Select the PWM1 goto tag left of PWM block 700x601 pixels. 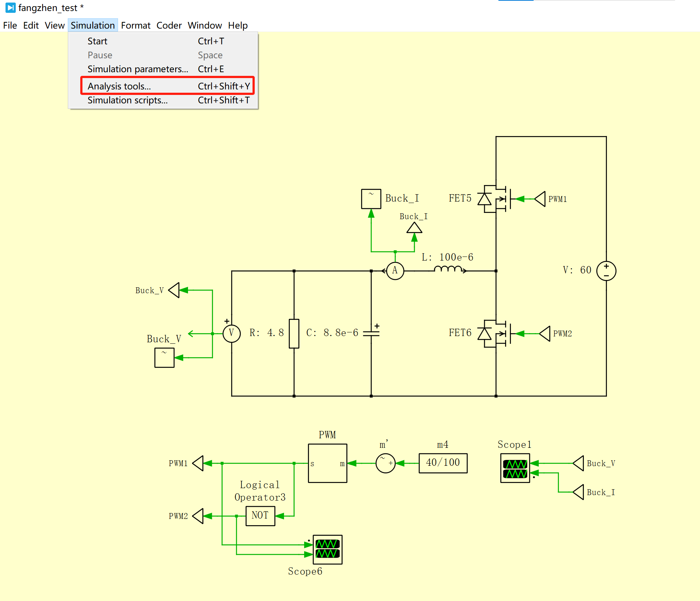point(198,463)
